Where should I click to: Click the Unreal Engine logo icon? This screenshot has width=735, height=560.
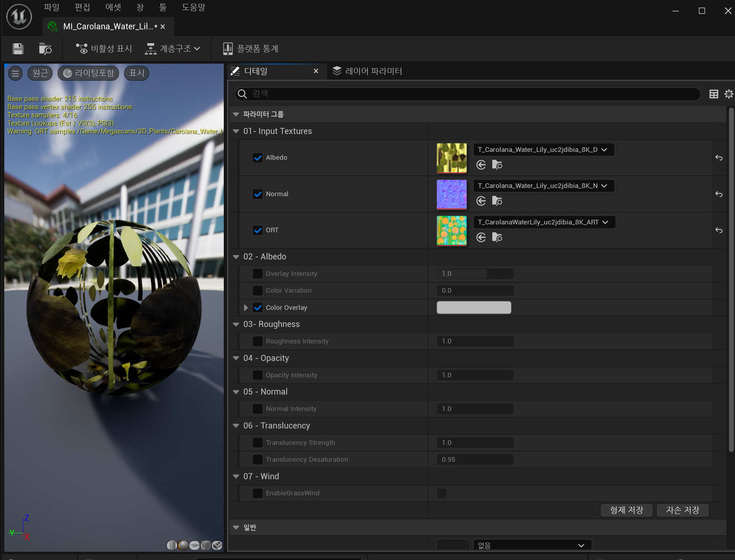(19, 17)
